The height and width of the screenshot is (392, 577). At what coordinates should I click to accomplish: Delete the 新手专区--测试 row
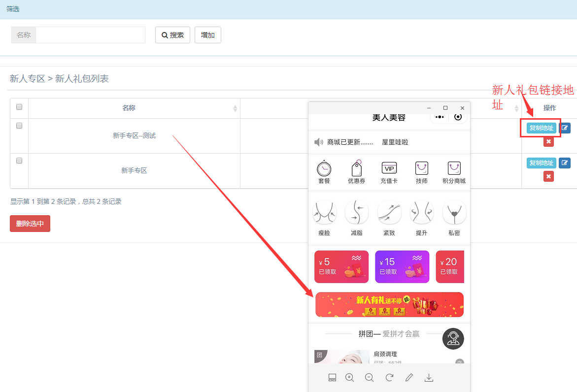(x=548, y=141)
